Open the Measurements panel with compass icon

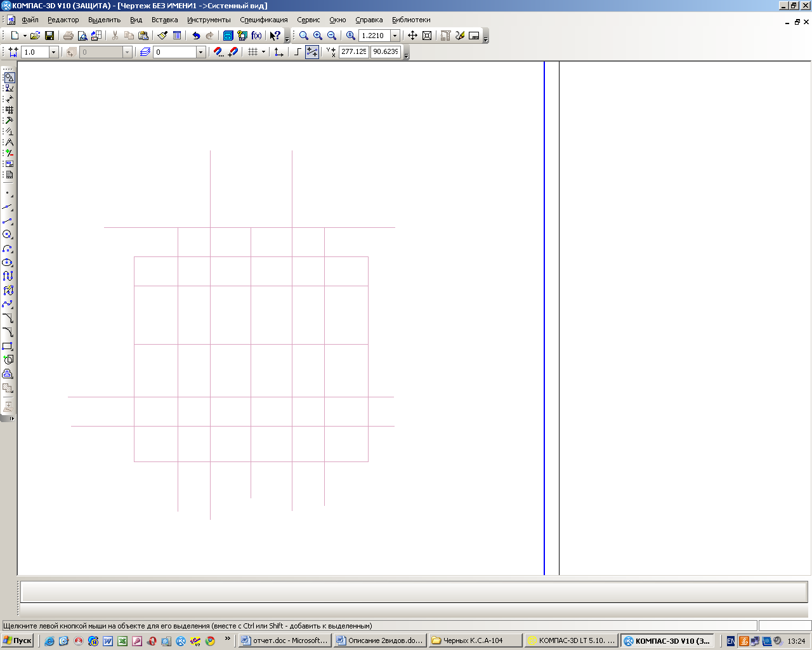coord(9,142)
